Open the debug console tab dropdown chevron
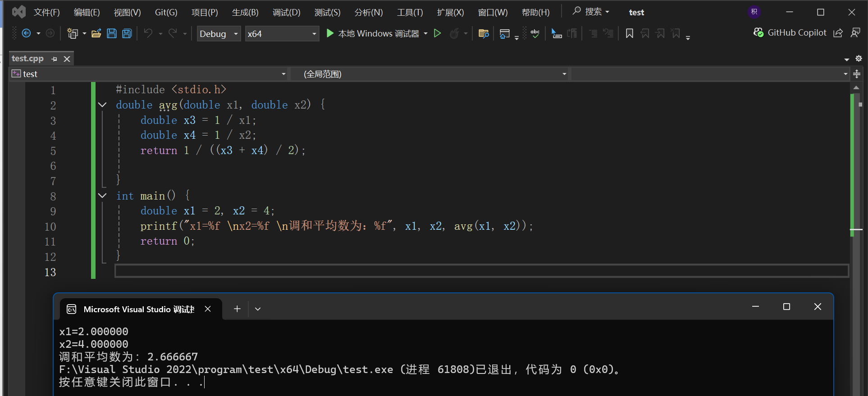Image resolution: width=868 pixels, height=396 pixels. 258,309
